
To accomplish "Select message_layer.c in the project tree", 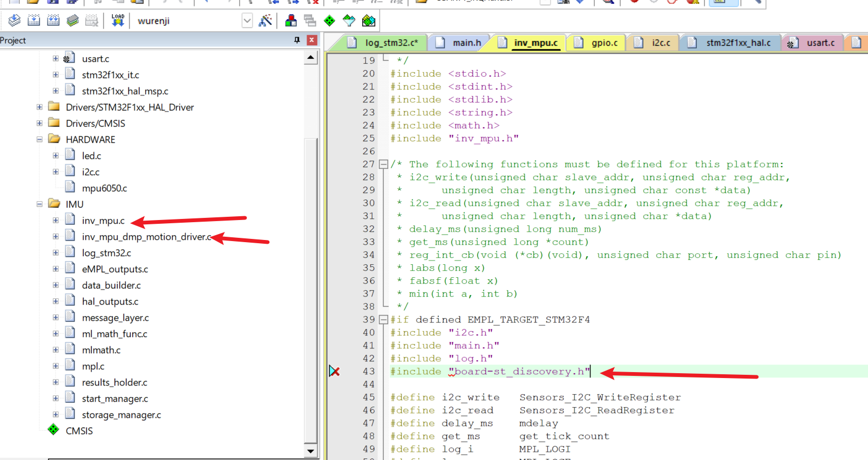I will [115, 318].
